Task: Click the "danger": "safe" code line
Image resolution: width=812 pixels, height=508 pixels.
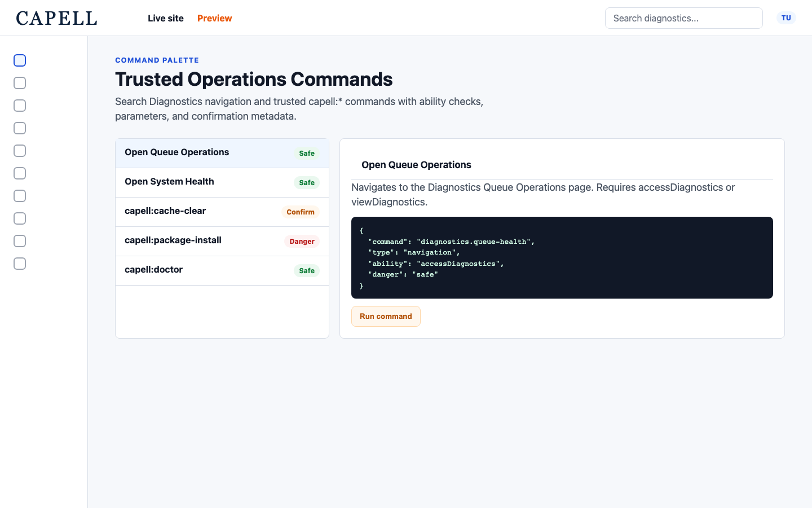Action: point(403,274)
